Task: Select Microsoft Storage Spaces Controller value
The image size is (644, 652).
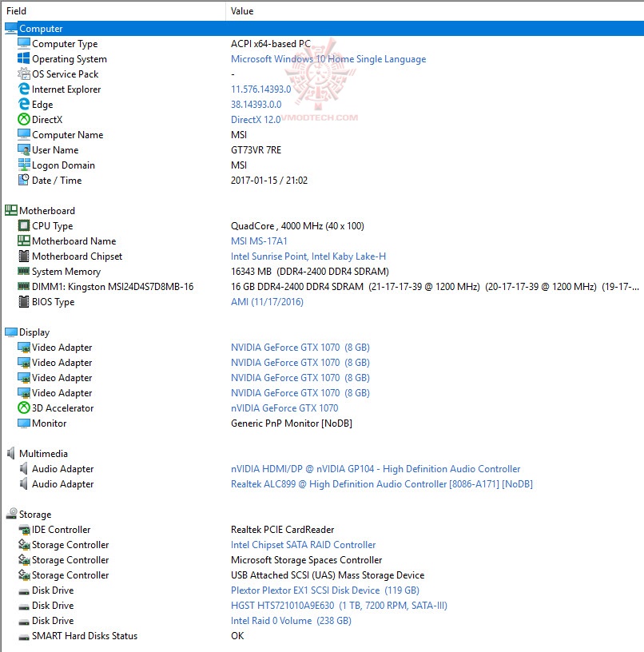Action: pyautogui.click(x=306, y=560)
